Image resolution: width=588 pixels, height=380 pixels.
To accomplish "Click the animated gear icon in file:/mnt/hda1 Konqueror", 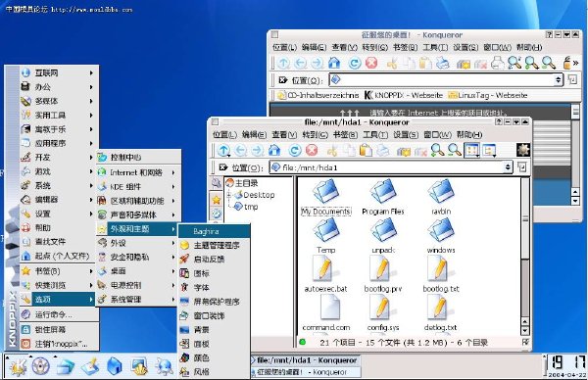I will [523, 150].
